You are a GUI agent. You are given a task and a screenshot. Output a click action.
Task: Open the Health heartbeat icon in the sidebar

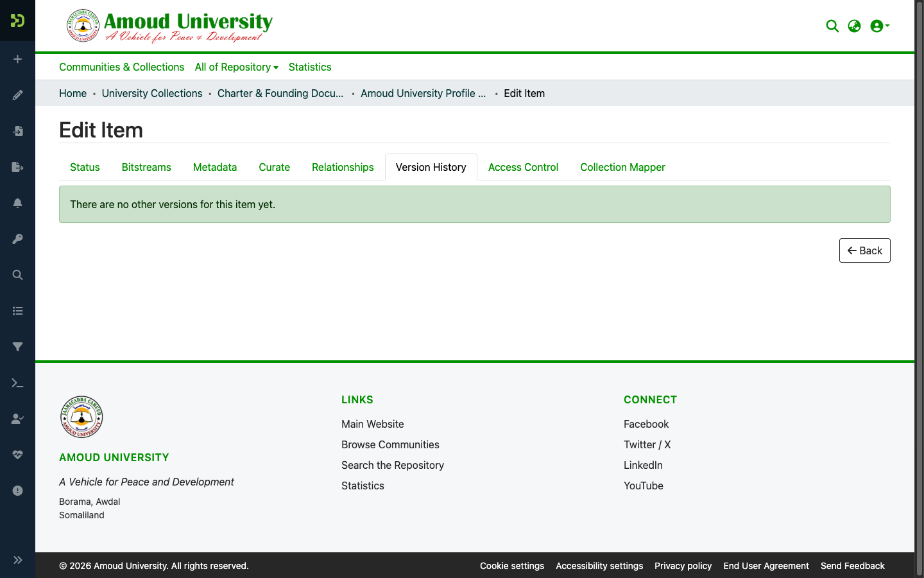click(17, 455)
